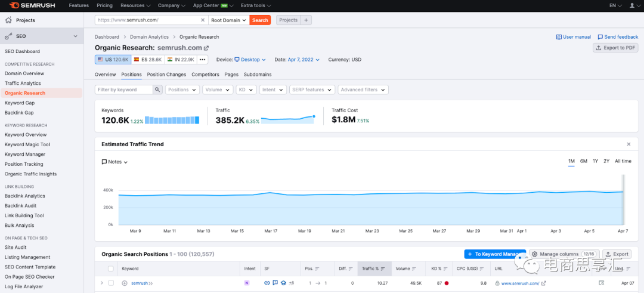Expand the semrush keyword row
644x293 pixels.
tap(102, 283)
